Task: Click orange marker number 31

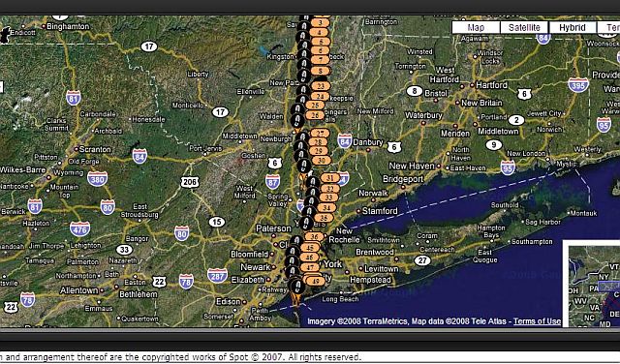Action: [x=330, y=178]
